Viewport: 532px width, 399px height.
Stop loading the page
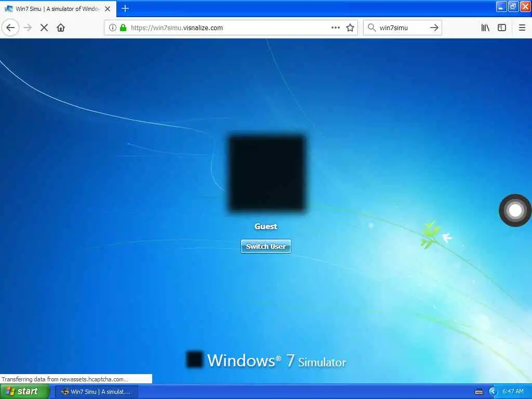[44, 28]
